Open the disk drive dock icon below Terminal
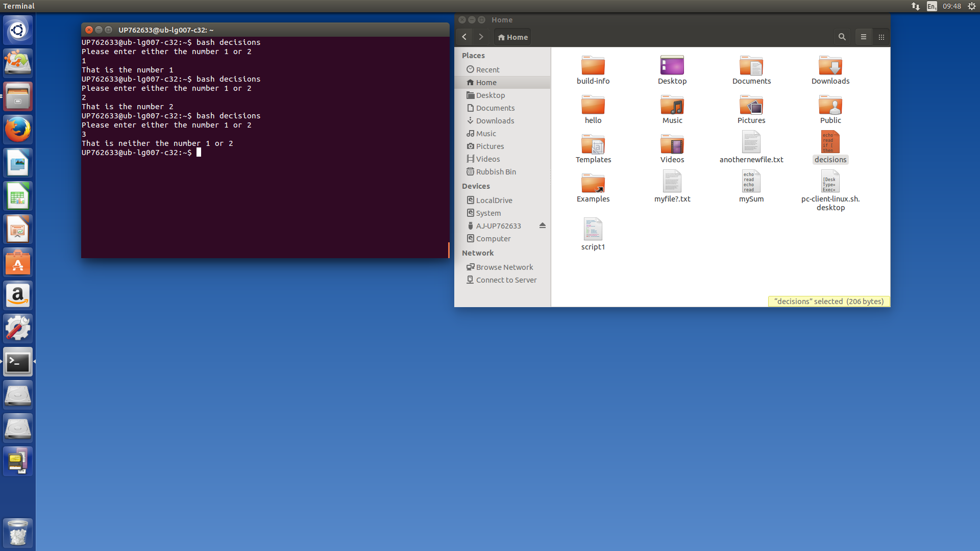980x551 pixels. tap(18, 395)
